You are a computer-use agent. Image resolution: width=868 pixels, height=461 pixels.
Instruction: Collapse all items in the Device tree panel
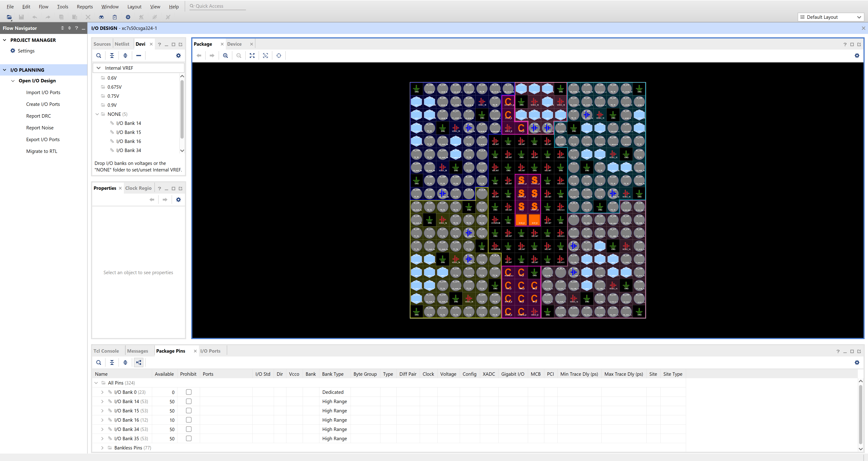[112, 55]
